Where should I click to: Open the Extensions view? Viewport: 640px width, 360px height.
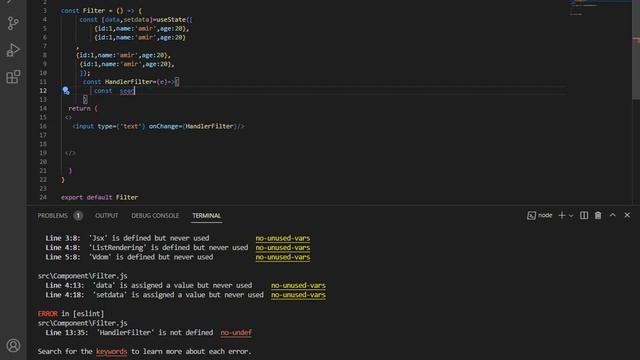point(13,77)
